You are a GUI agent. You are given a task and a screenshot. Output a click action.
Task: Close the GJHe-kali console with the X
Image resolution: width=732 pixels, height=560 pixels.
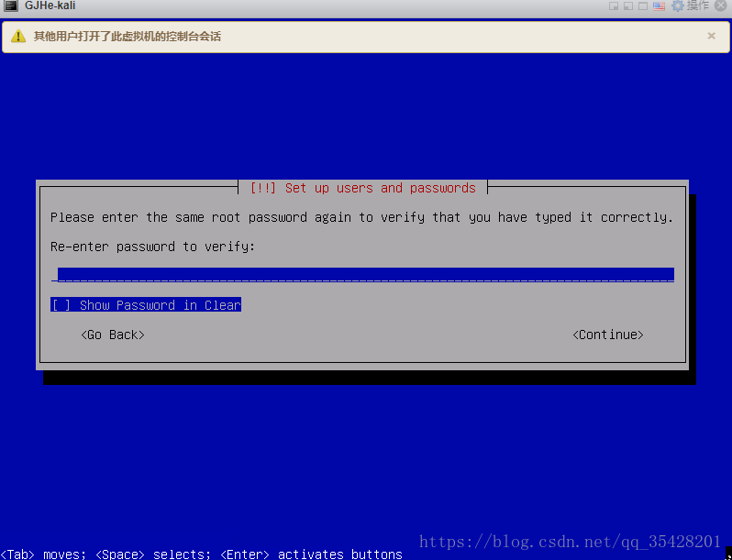coord(721,5)
